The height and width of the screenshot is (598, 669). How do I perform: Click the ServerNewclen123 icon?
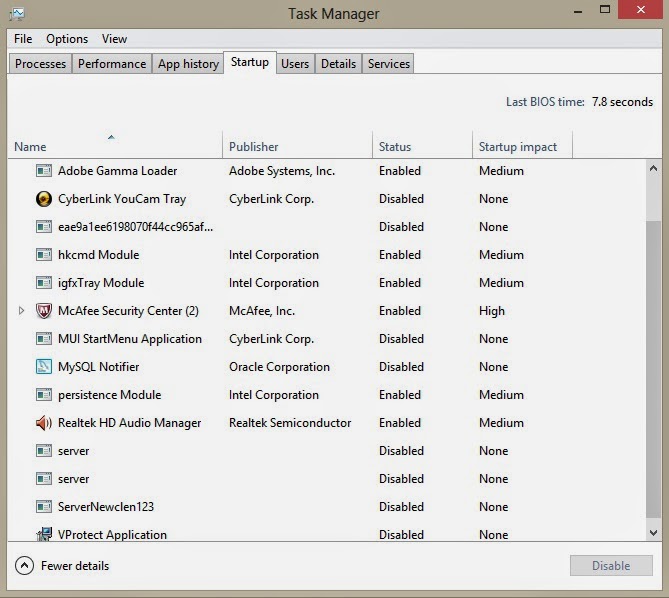[44, 507]
